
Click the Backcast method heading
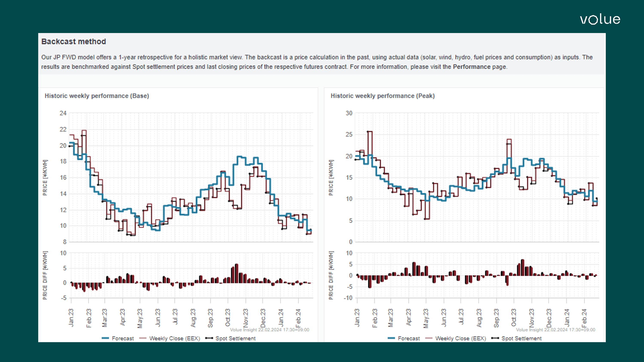click(x=73, y=41)
